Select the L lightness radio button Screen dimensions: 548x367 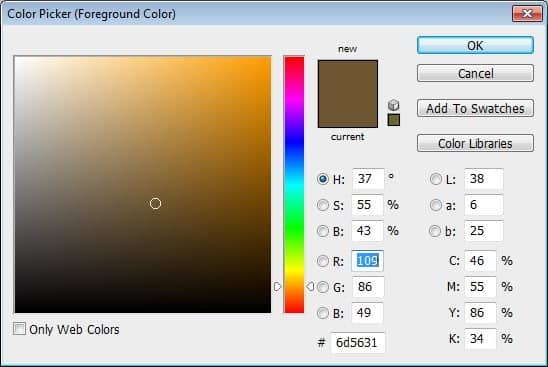click(x=435, y=179)
